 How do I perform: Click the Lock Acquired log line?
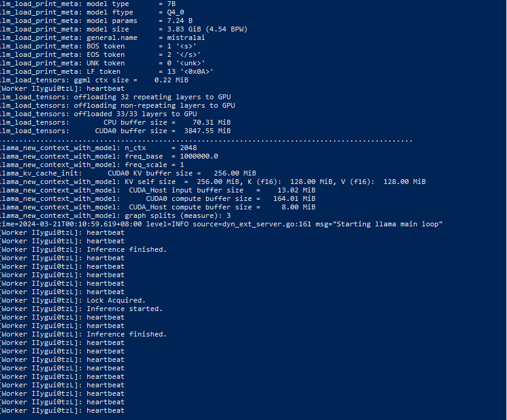[73, 300]
